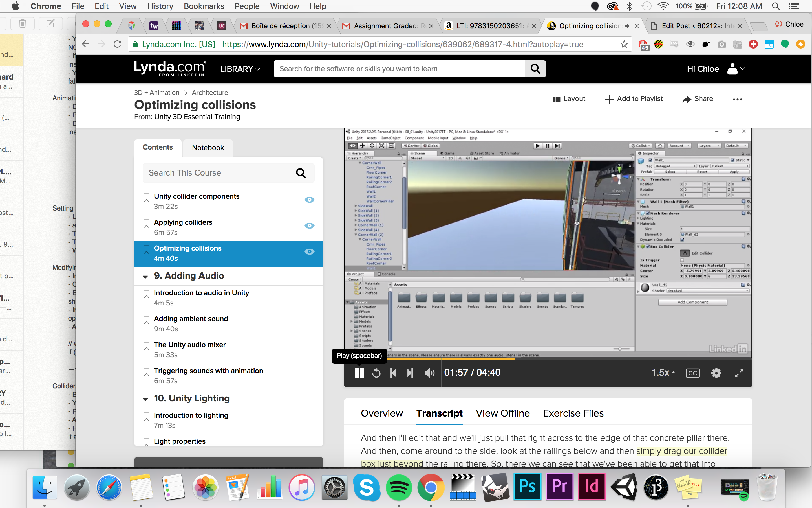This screenshot has width=812, height=508.
Task: Reload the page with Chrome refresh icon
Action: (117, 44)
